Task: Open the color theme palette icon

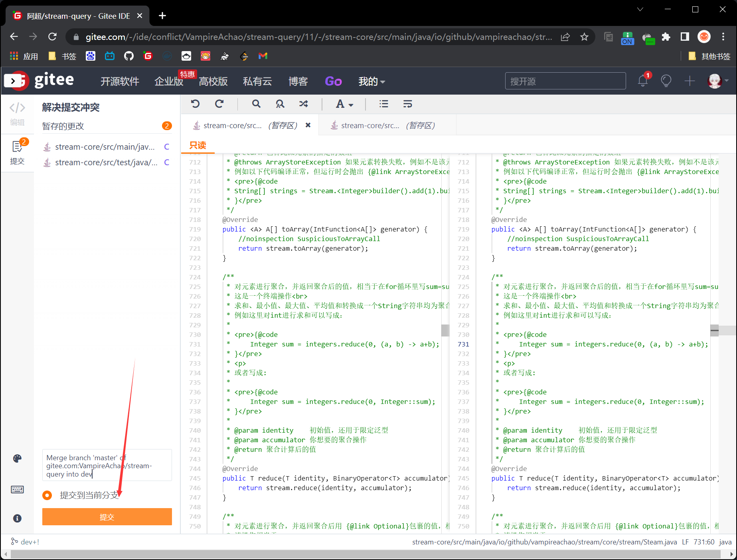Action: 17,458
